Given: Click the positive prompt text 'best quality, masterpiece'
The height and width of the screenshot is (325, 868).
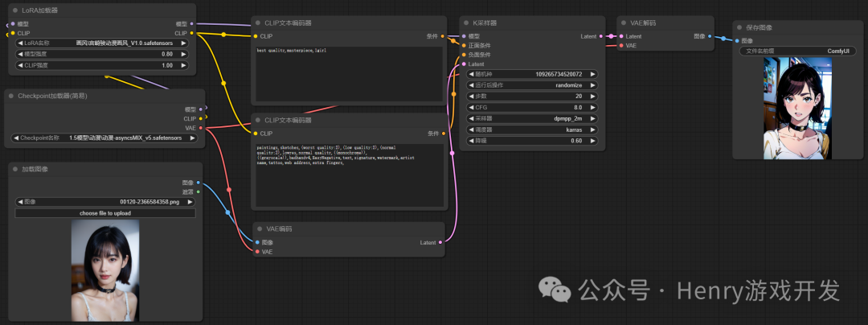Looking at the screenshot, I should 292,51.
